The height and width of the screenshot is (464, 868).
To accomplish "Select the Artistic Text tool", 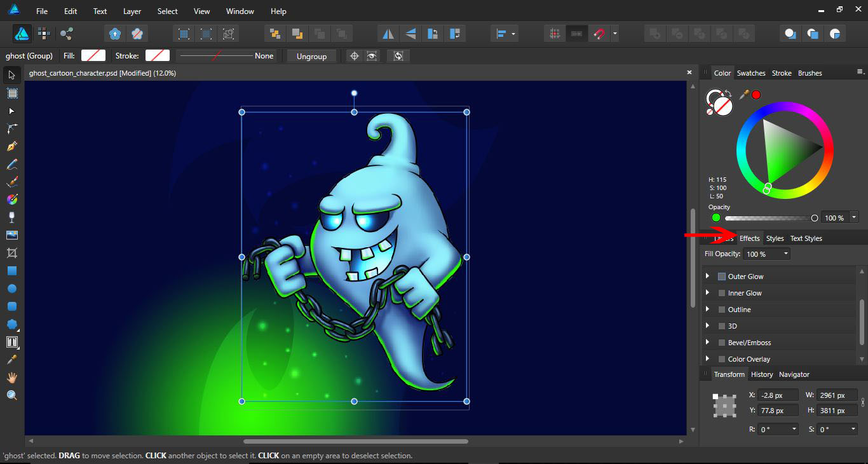I will pos(11,342).
